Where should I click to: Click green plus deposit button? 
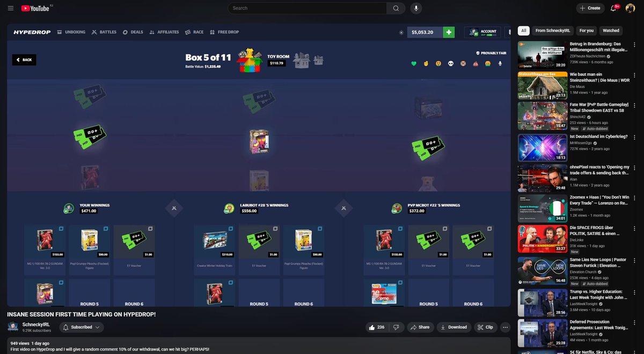(449, 32)
